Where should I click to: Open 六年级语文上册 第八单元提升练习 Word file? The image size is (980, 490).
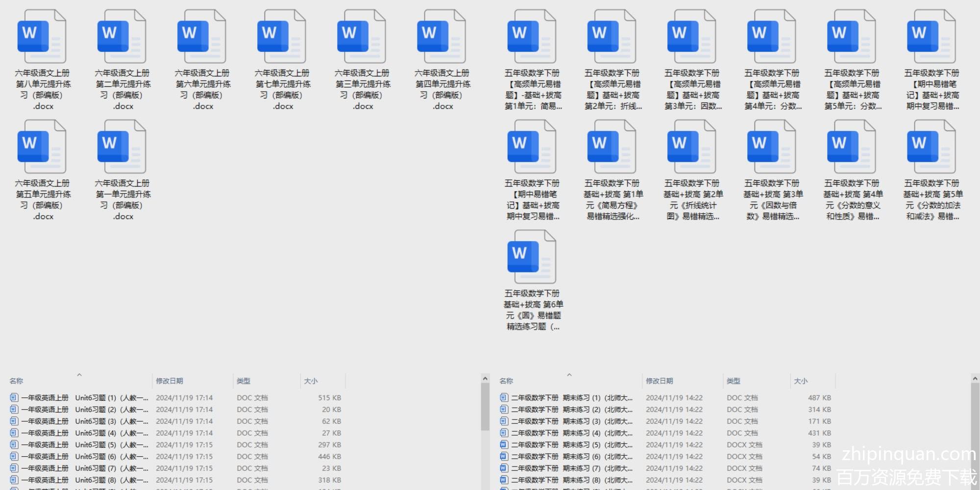pos(42,37)
